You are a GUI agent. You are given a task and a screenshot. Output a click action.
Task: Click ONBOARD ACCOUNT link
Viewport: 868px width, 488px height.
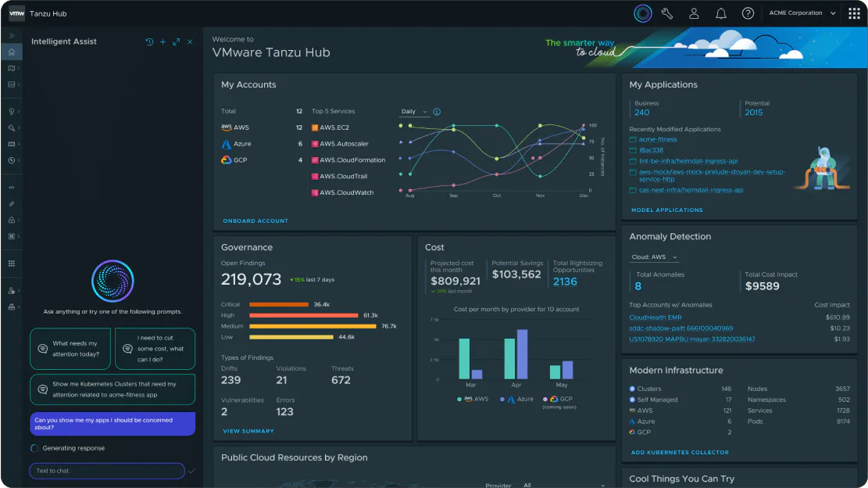(255, 221)
